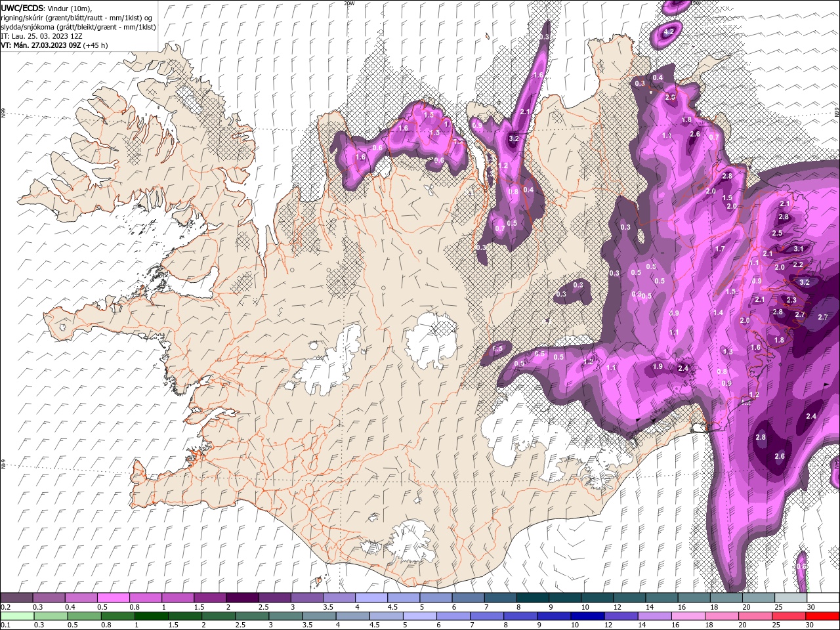Click '0.1' on the rain legend scale

[6, 625]
